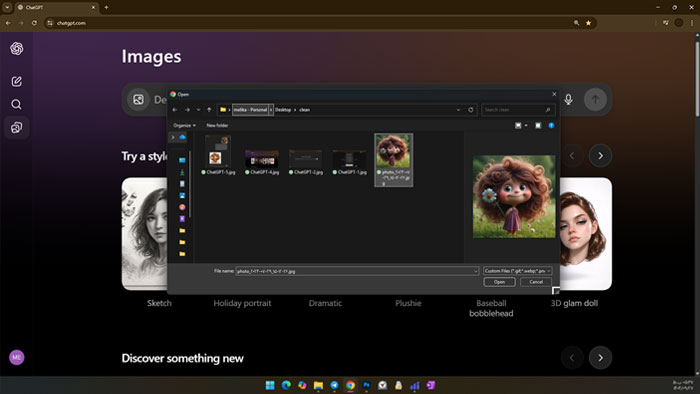Open Photoshop from taskbar

367,385
